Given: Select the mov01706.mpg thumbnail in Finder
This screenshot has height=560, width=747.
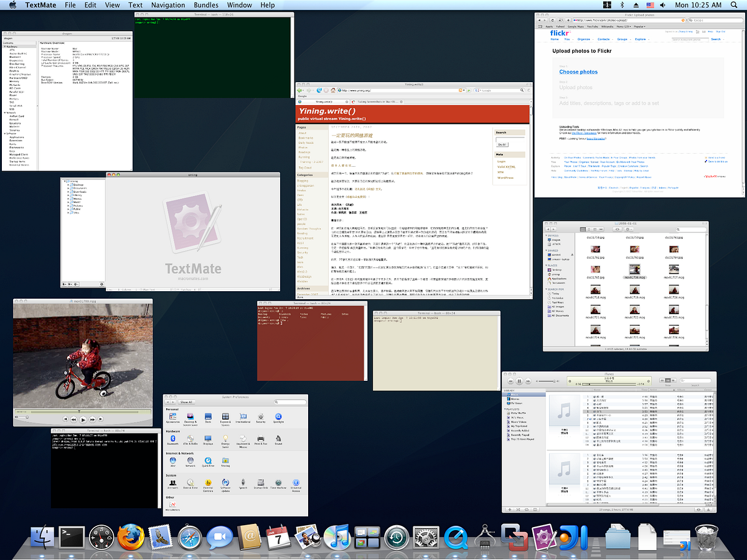Looking at the screenshot, I should point(634,271).
